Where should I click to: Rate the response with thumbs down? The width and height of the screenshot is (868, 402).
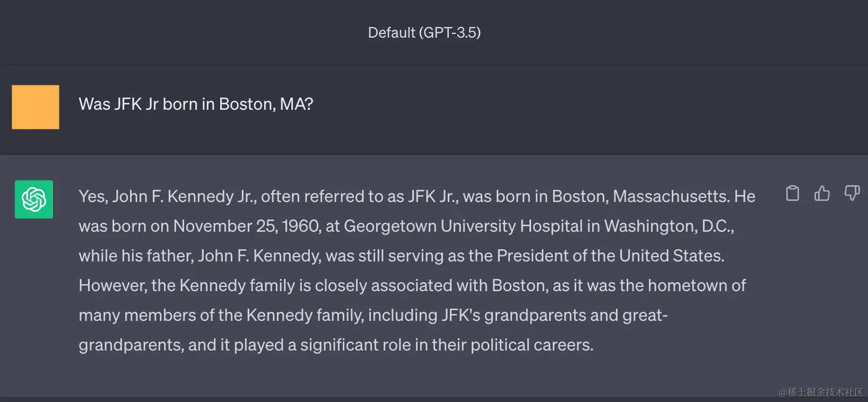852,193
